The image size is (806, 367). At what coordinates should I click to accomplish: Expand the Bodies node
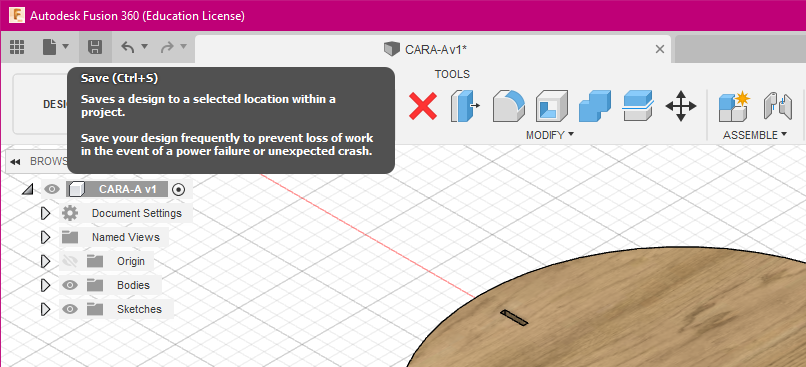(45, 285)
